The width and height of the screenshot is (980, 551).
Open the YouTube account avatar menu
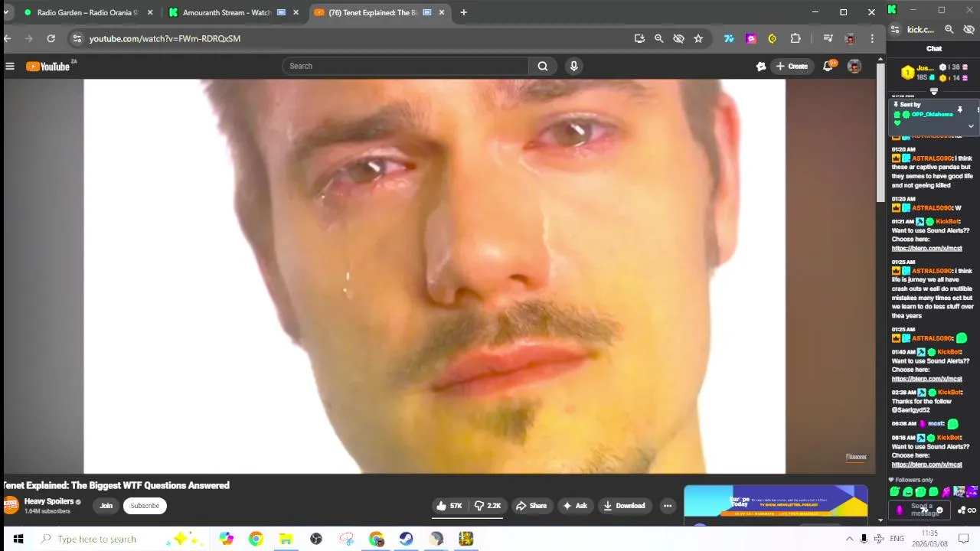click(854, 67)
